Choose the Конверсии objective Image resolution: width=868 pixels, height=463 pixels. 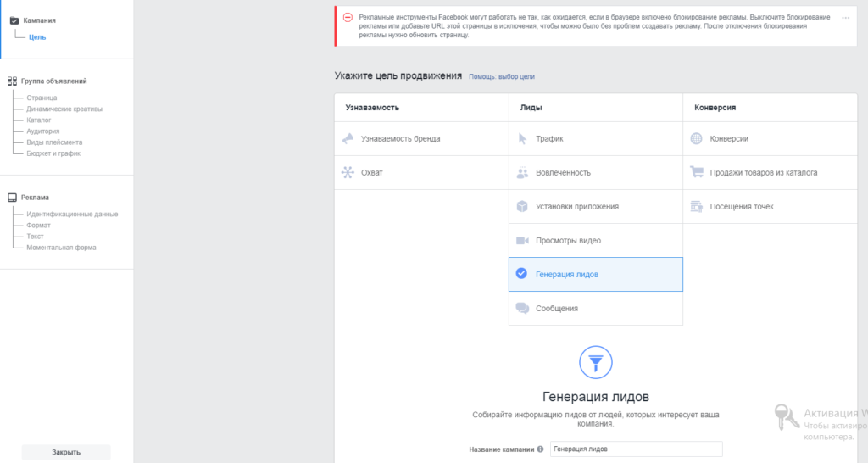[770, 138]
